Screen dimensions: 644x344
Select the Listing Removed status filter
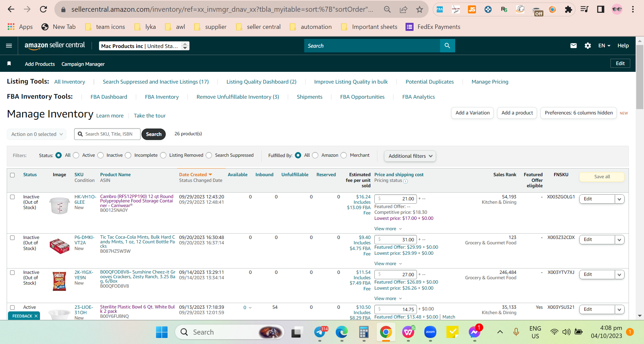coord(163,155)
